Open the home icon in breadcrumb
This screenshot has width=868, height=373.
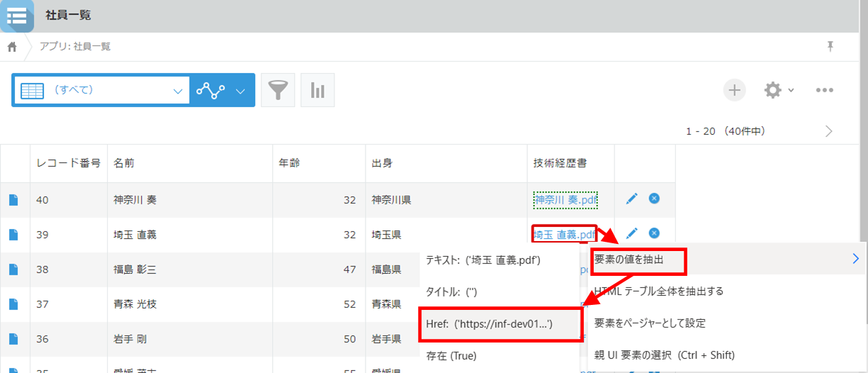tap(12, 47)
